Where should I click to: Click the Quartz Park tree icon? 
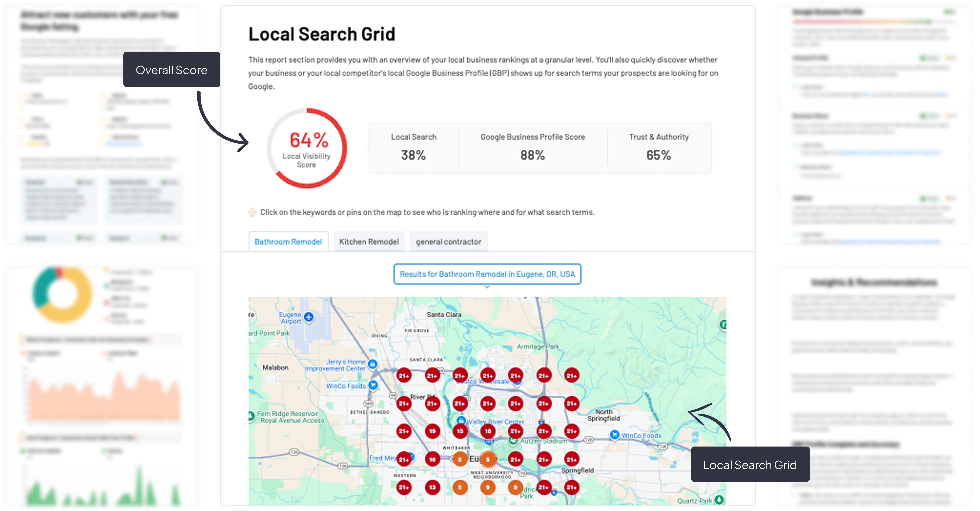[719, 499]
